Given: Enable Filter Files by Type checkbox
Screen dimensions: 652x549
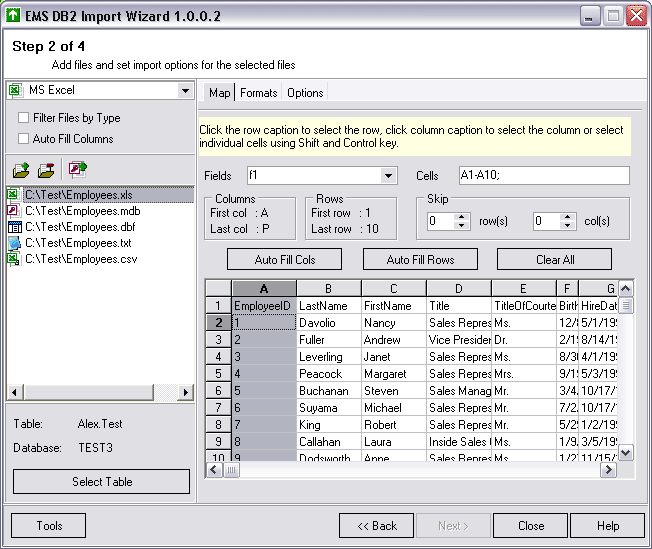Looking at the screenshot, I should click(23, 118).
